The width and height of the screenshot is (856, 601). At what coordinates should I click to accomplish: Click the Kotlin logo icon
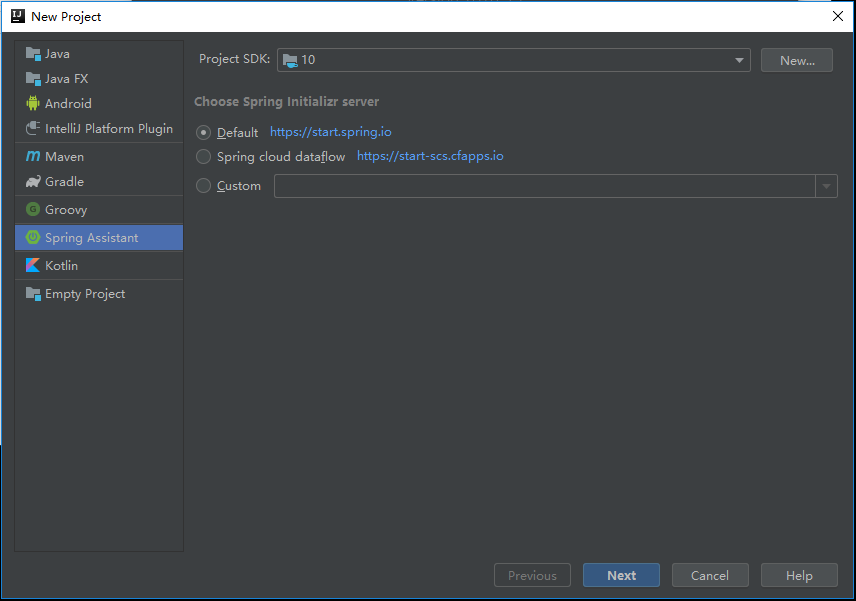click(33, 265)
